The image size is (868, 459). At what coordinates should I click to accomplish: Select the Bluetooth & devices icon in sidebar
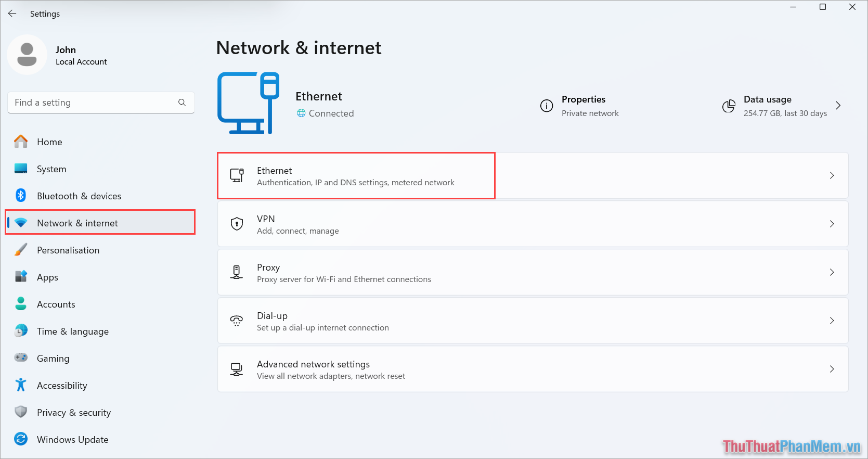pyautogui.click(x=20, y=196)
